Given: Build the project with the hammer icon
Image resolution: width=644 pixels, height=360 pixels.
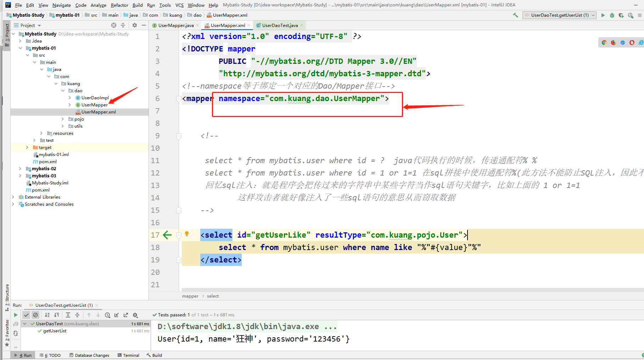Looking at the screenshot, I should click(515, 15).
